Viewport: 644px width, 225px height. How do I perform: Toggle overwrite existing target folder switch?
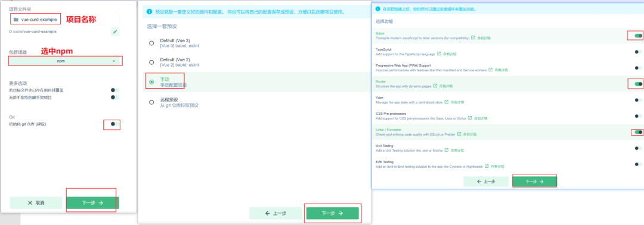pyautogui.click(x=115, y=90)
